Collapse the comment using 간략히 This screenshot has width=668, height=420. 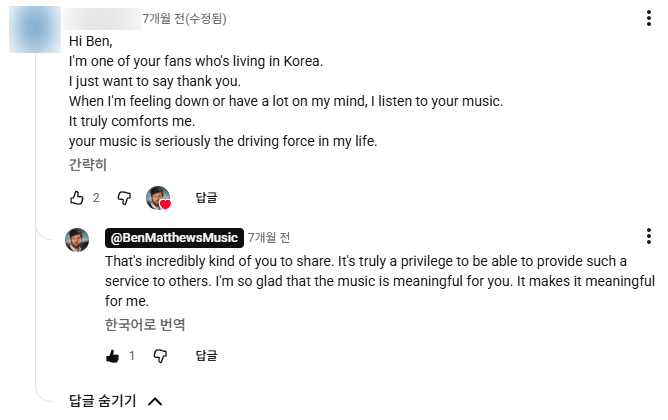point(88,164)
